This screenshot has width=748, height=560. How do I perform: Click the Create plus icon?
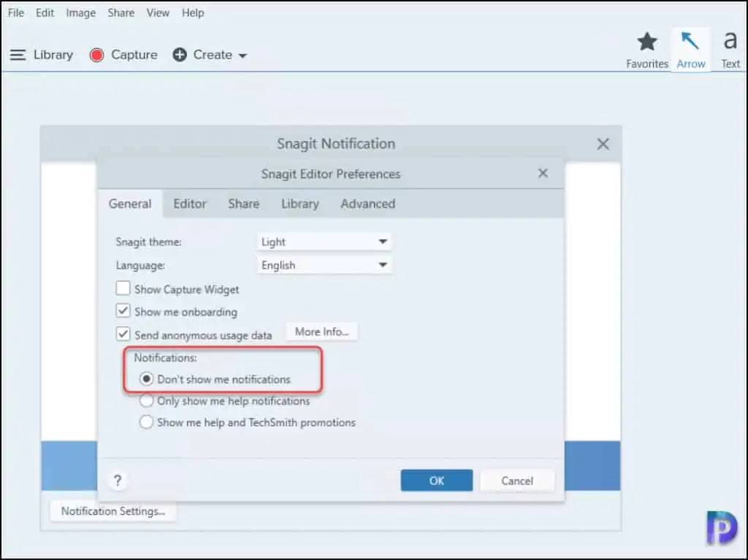click(180, 55)
